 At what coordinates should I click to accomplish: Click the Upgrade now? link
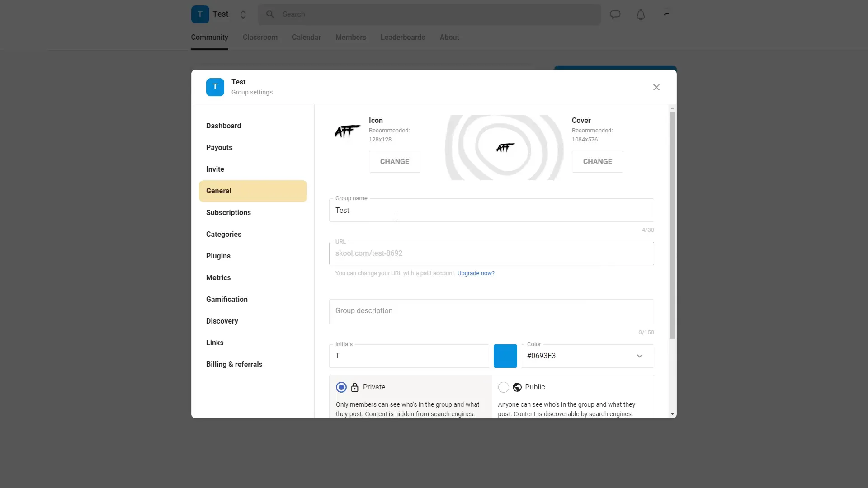476,273
